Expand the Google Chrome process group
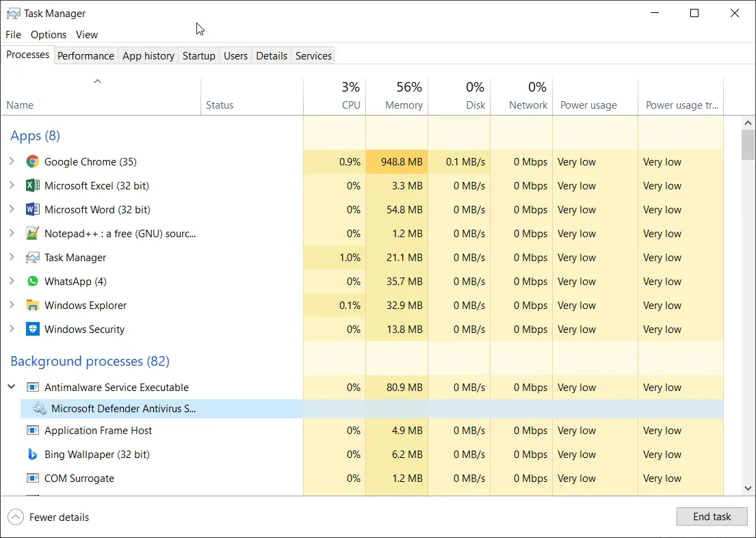This screenshot has width=756, height=538. coord(12,162)
